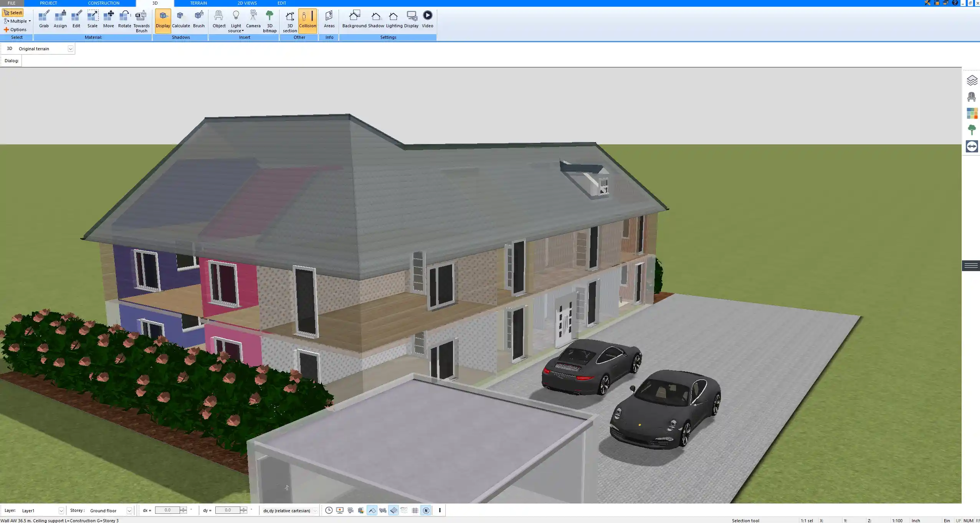
Task: Expand the right side panel handle
Action: tap(971, 266)
